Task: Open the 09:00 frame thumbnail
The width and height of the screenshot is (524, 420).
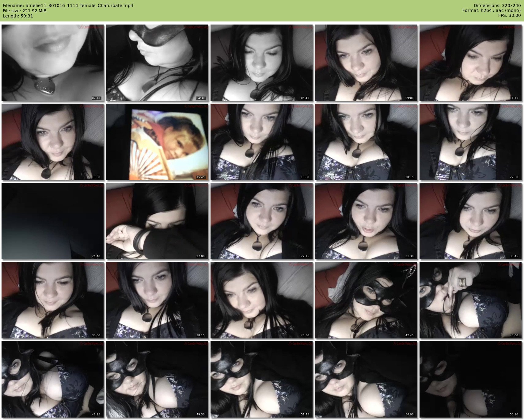Action: pos(366,63)
